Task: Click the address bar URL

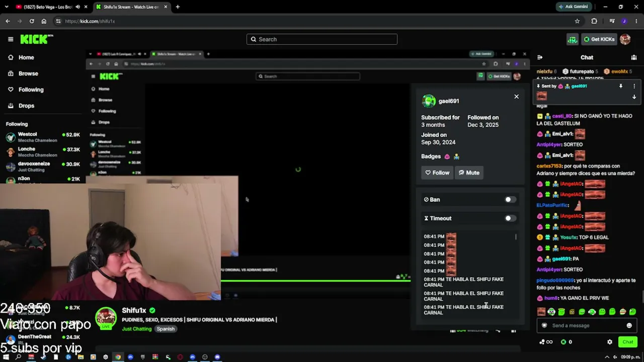Action: pyautogui.click(x=90, y=21)
